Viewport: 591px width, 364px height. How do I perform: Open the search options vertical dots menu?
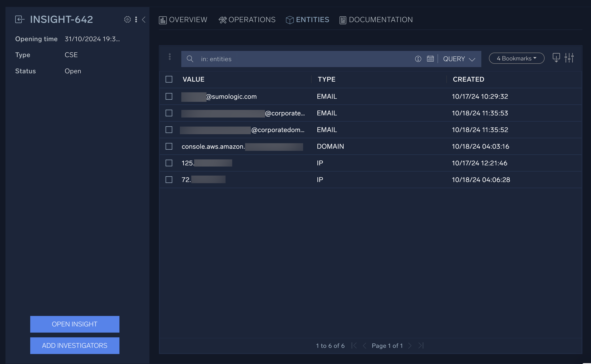click(170, 57)
